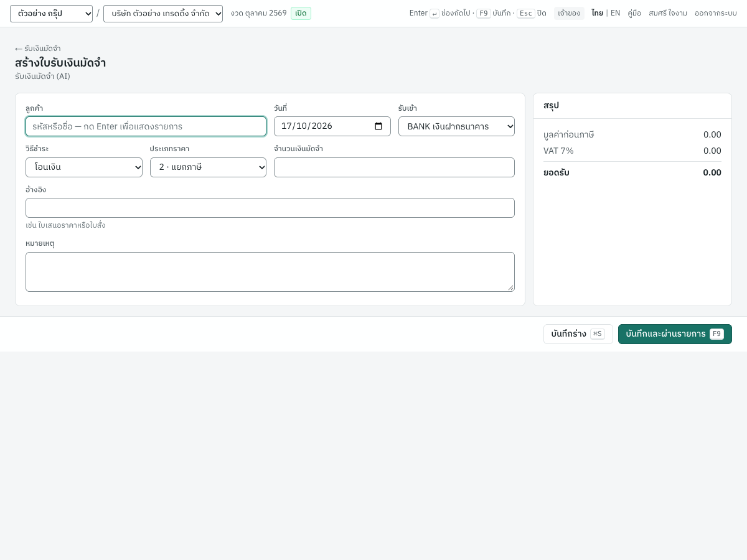This screenshot has height=560, width=747.
Task: Click the ยอดรับ total label
Action: click(x=557, y=172)
